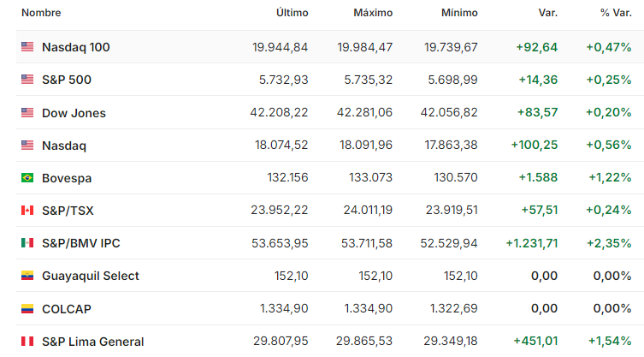This screenshot has height=357, width=644.
Task: Click the US flag next to Dow Jones
Action: 27,112
